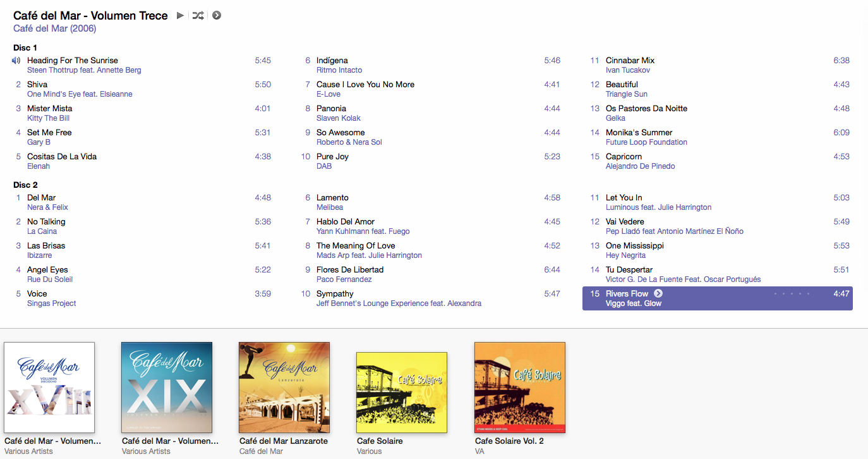Select the track No Talking
Viewport: 868px width, 459px height.
[x=46, y=221]
